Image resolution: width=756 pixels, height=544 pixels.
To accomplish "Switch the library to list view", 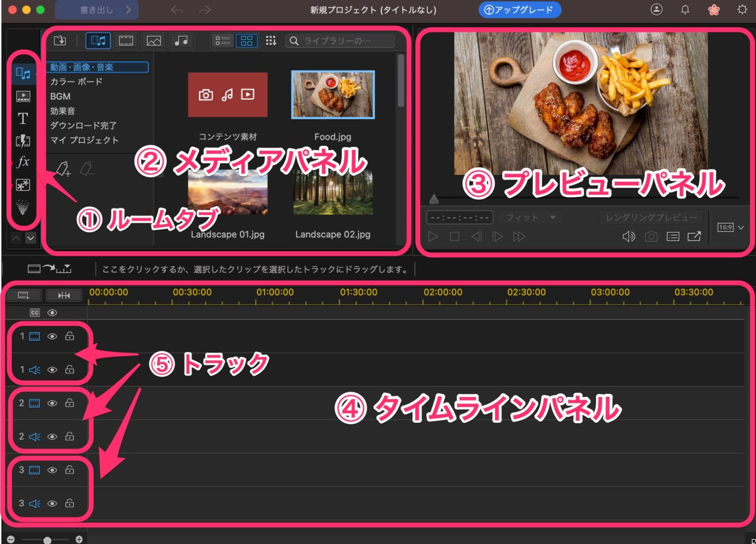I will tap(224, 40).
